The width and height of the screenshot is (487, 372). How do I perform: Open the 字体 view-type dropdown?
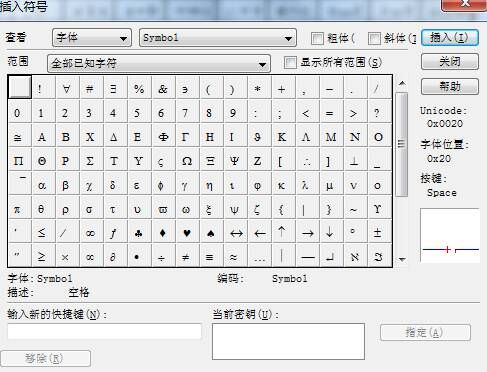92,38
